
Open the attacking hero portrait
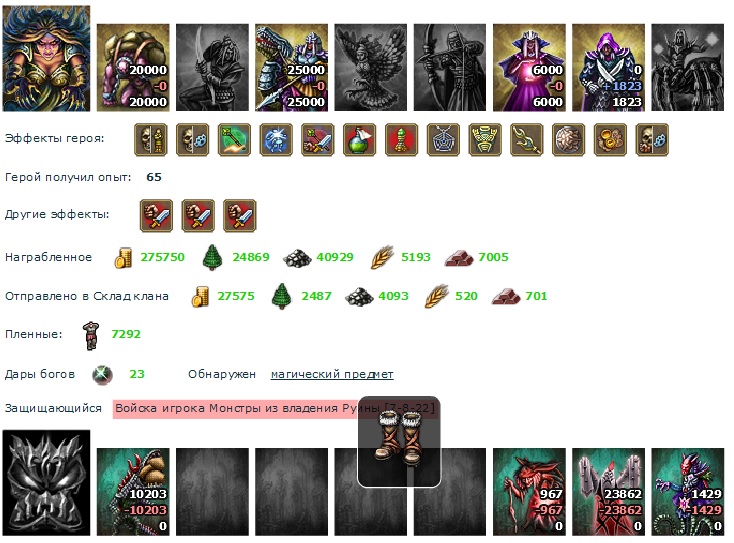click(x=46, y=59)
